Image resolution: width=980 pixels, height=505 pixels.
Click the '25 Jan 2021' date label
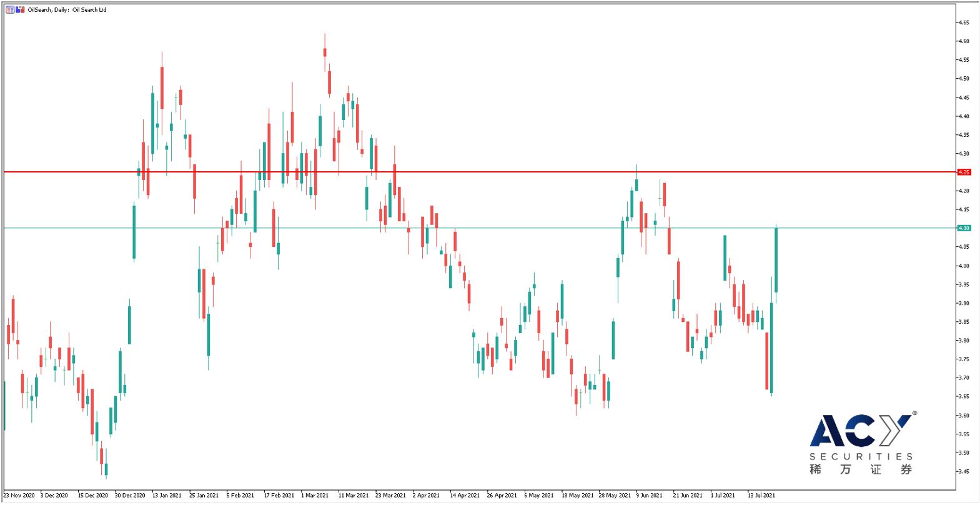coord(204,496)
